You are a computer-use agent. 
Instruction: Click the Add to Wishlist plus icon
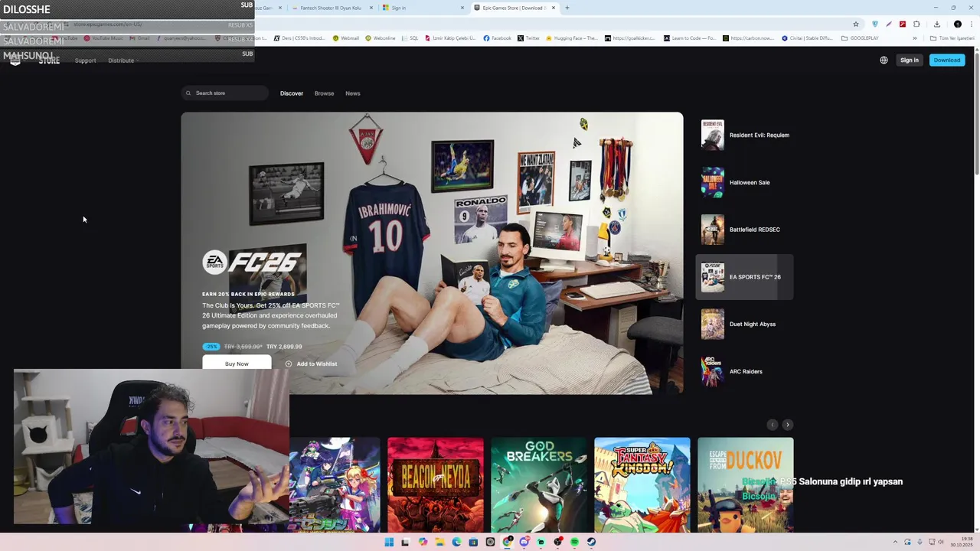[289, 364]
